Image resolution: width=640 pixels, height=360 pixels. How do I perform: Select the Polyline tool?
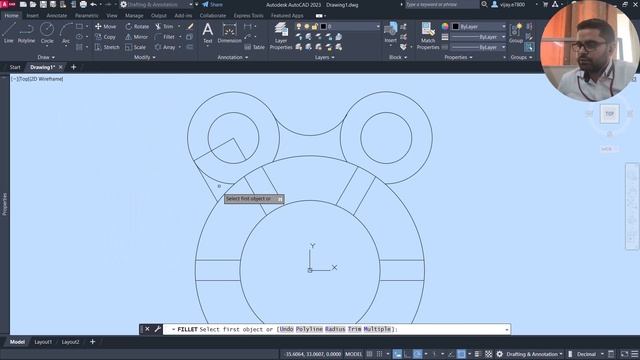pyautogui.click(x=26, y=33)
